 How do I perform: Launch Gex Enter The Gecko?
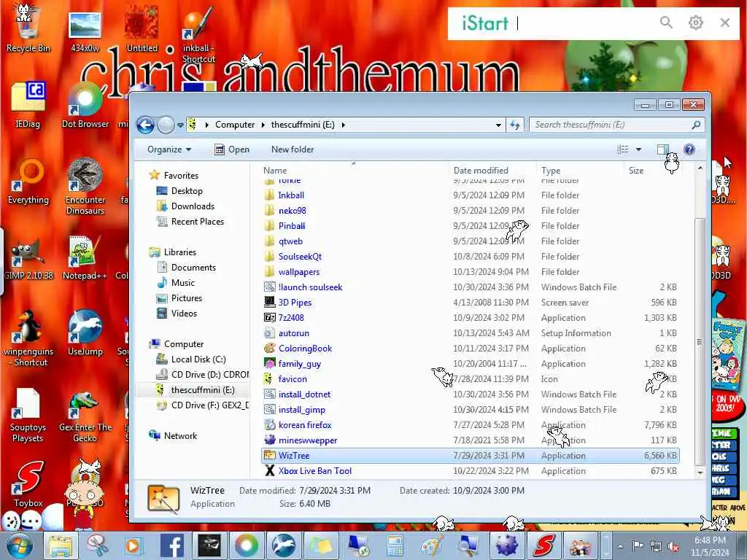85,417
